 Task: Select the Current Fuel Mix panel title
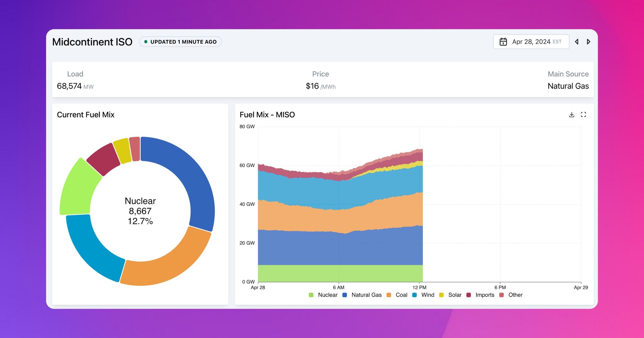[86, 115]
